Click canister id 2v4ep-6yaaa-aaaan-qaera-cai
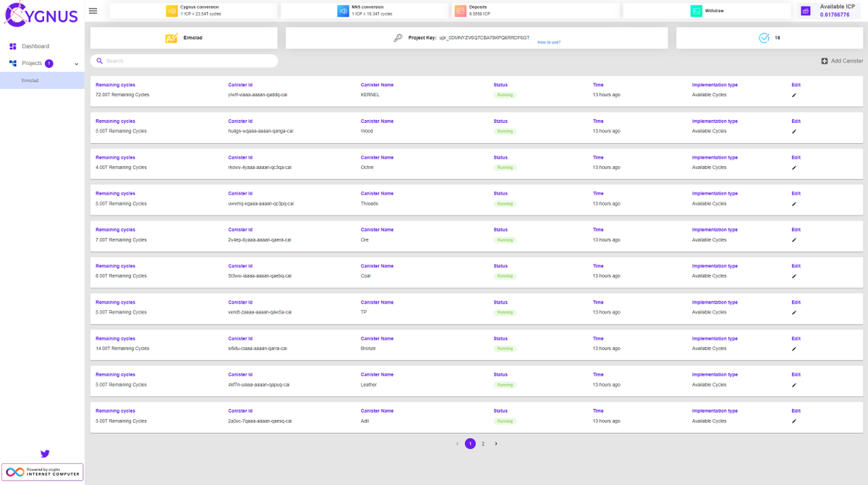The height and width of the screenshot is (485, 868). coord(260,240)
